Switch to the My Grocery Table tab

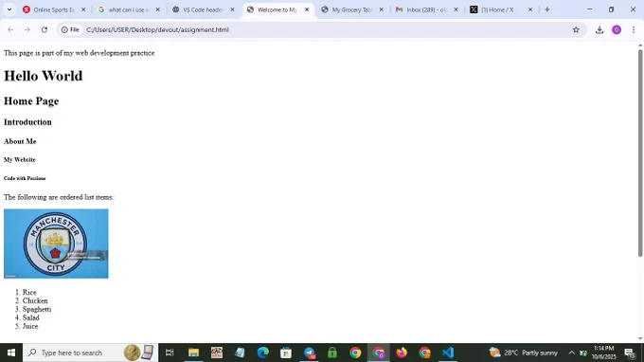[x=352, y=9]
